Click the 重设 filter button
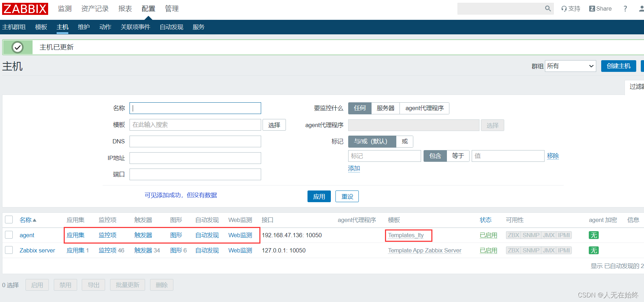The height and width of the screenshot is (302, 644). 347,196
